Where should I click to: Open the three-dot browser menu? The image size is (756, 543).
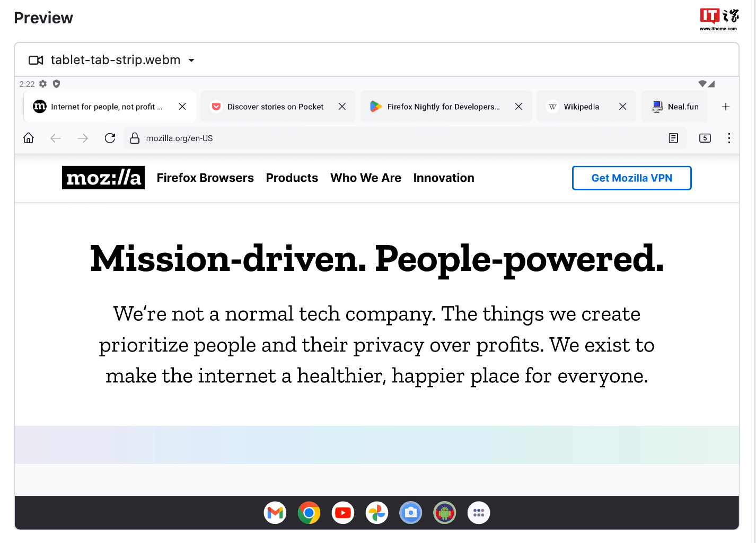coord(729,138)
